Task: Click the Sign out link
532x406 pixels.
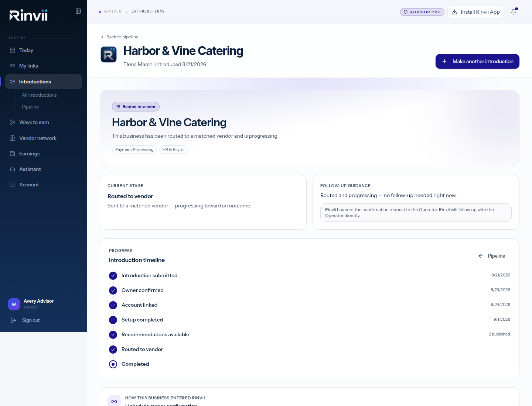Action: click(x=31, y=320)
